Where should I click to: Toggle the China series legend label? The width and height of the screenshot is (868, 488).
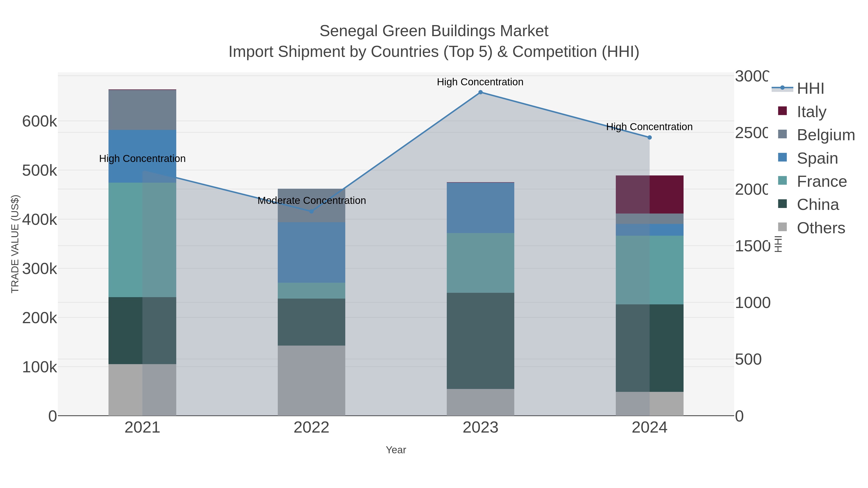[818, 204]
